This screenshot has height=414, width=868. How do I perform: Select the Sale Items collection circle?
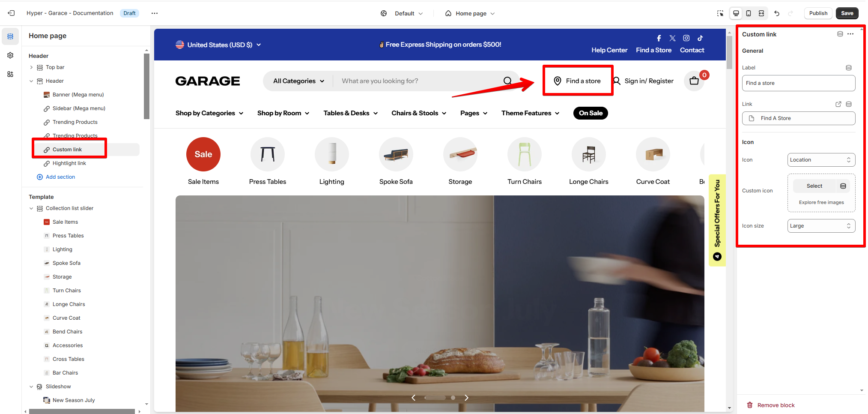click(x=203, y=154)
